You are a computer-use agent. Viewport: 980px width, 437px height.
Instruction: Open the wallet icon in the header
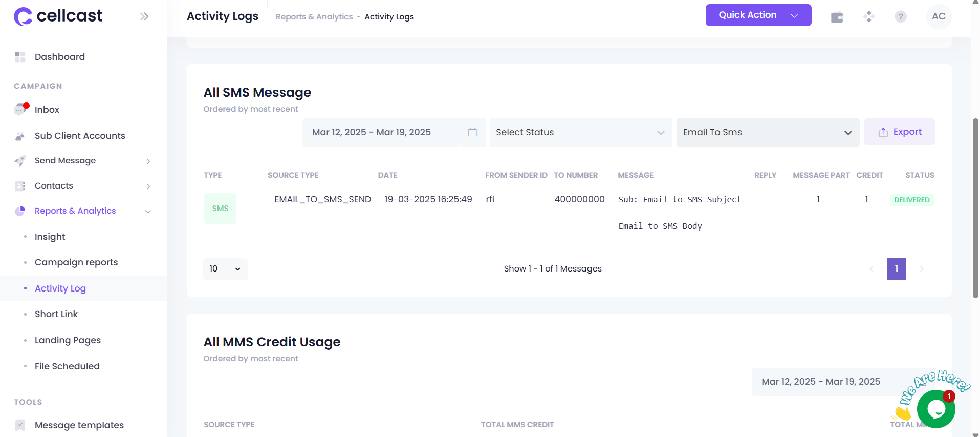[x=837, y=17]
